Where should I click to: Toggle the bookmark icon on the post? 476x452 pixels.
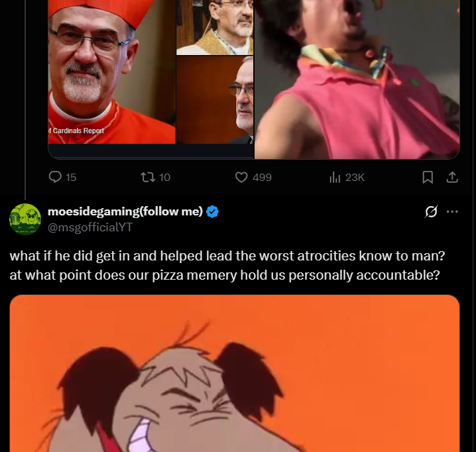point(428,177)
